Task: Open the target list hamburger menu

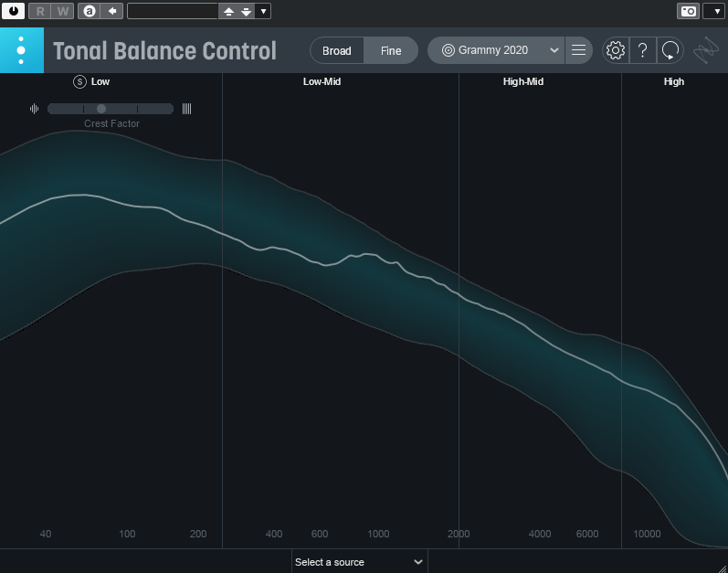Action: (x=578, y=50)
